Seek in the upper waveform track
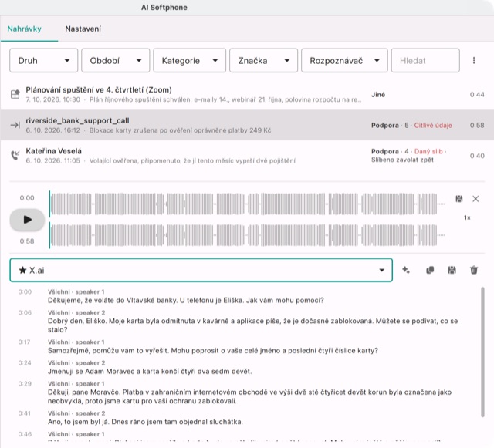 247,204
